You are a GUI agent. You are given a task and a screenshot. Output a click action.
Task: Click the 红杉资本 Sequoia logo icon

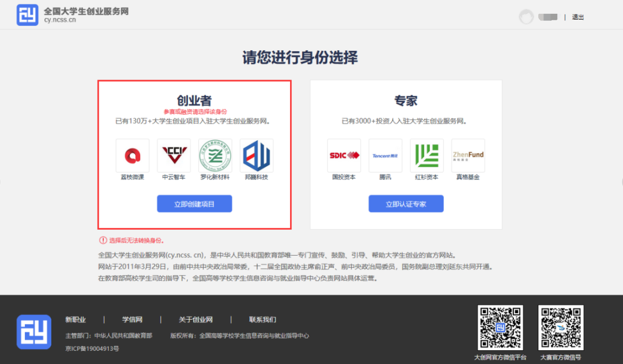click(x=426, y=155)
